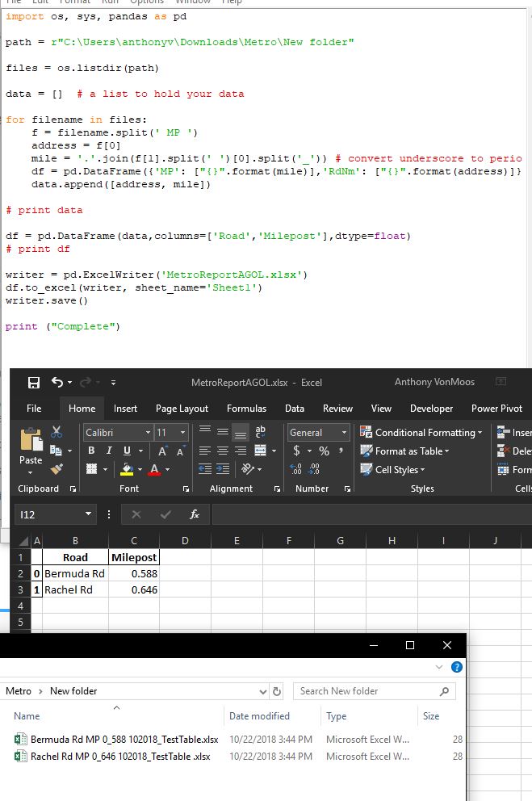532x801 pixels.
Task: Click the Decrease Indent icon
Action: pos(205,469)
